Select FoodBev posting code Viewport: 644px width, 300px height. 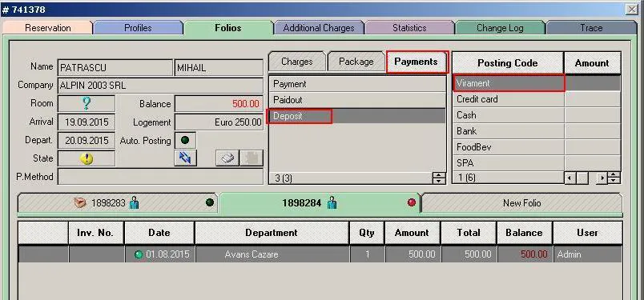(509, 147)
